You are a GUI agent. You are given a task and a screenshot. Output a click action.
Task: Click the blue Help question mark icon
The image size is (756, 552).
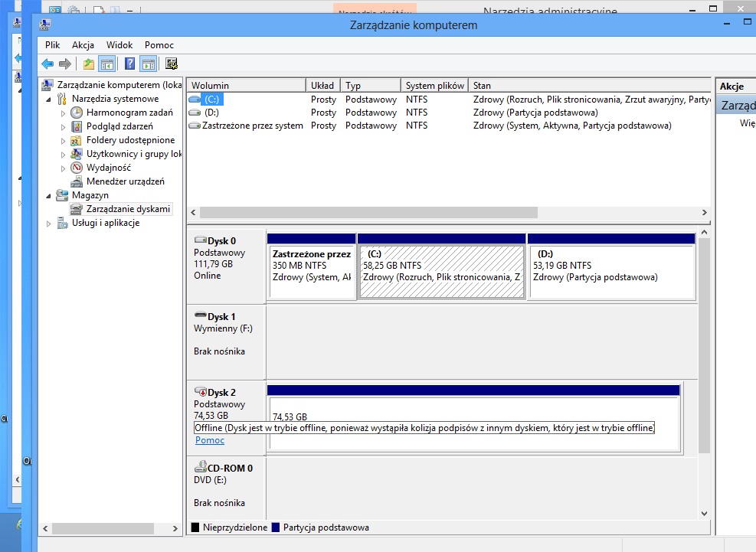pos(130,64)
